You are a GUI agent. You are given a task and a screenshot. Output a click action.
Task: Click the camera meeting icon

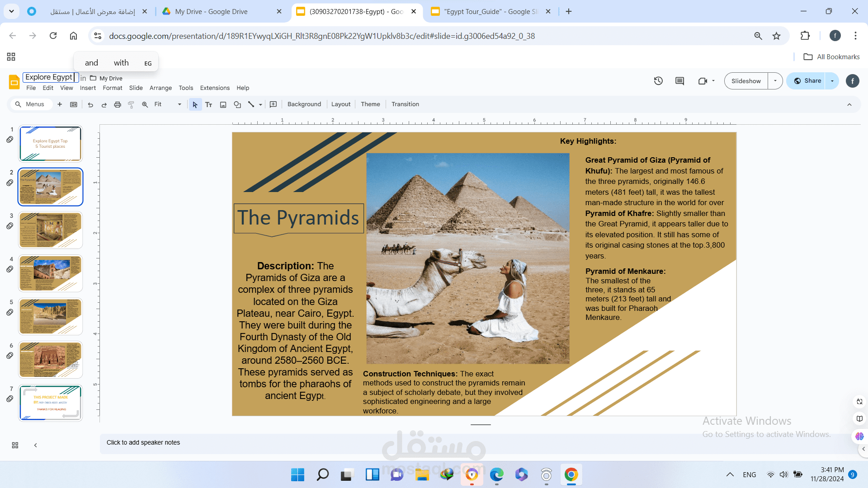[x=703, y=81]
